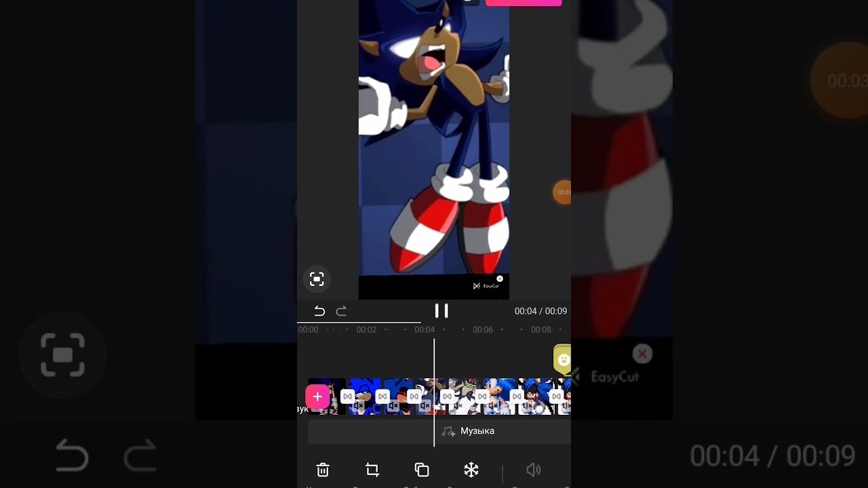Toggle mute on the green-eyed Sonic clip

click(x=358, y=406)
